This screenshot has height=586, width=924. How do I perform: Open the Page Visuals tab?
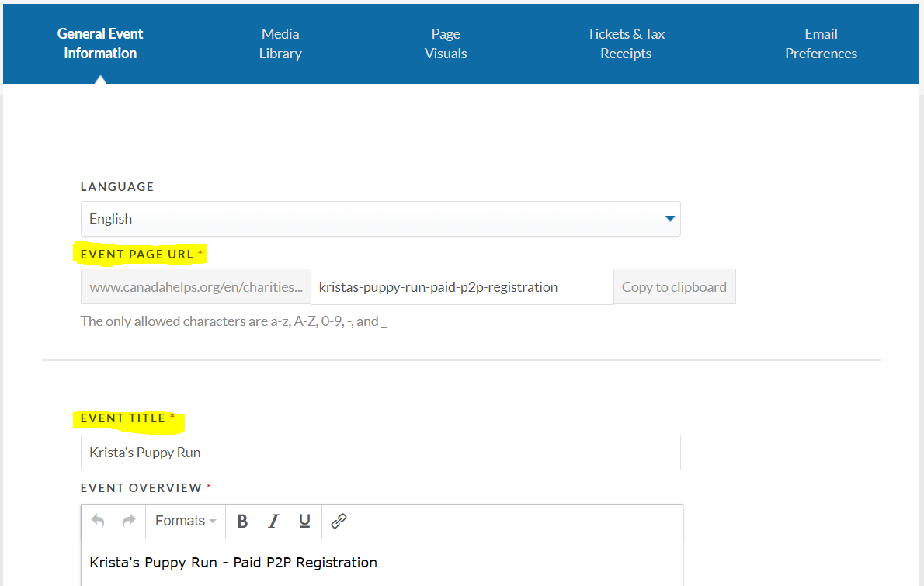[x=446, y=43]
